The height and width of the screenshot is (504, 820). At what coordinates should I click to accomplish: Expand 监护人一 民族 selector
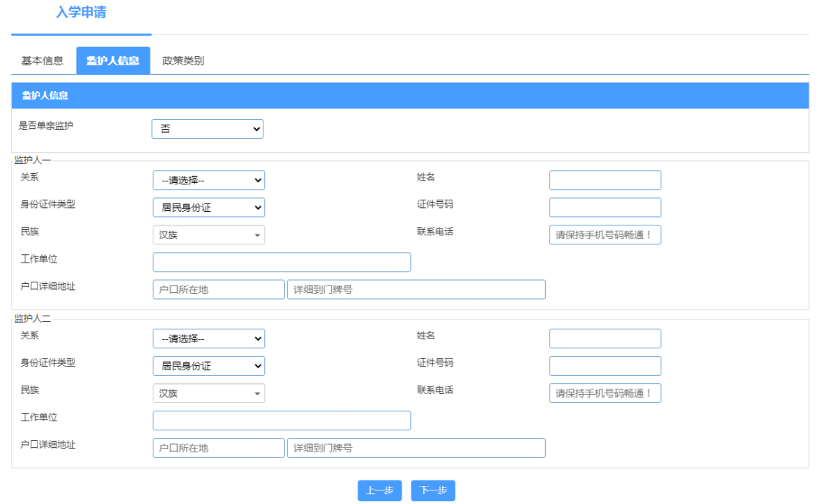209,235
